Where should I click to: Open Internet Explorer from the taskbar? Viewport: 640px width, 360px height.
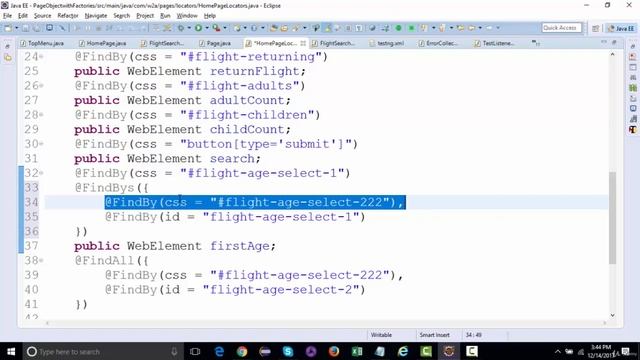point(403,351)
